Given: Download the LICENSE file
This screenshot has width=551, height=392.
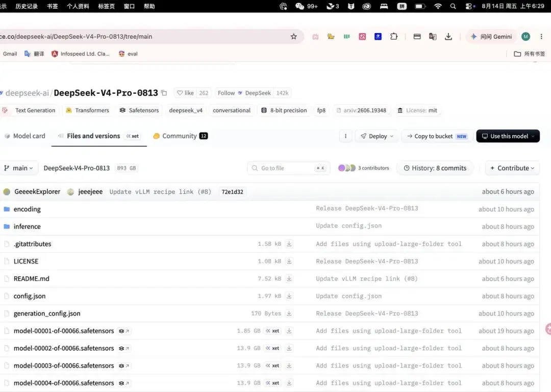Looking at the screenshot, I should pos(289,262).
